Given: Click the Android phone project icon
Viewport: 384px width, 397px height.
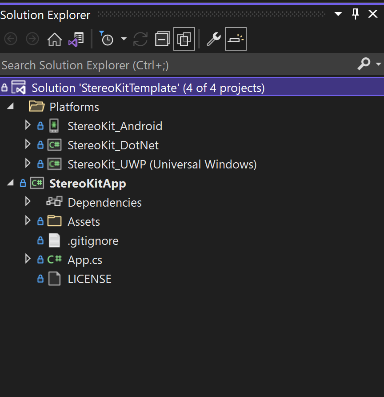Looking at the screenshot, I should 54,126.
